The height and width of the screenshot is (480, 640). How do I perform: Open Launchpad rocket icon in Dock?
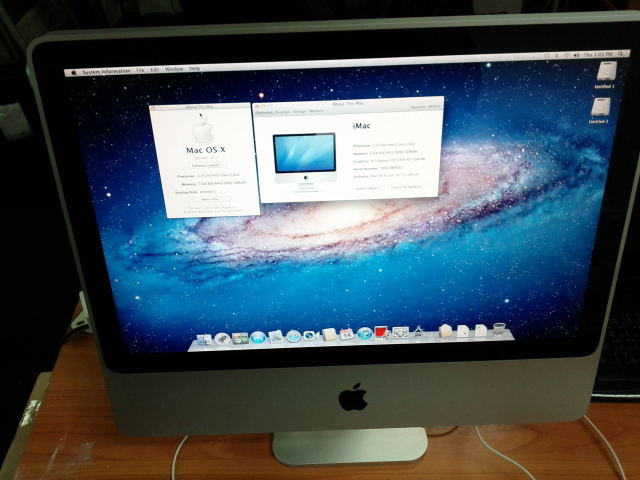click(222, 338)
